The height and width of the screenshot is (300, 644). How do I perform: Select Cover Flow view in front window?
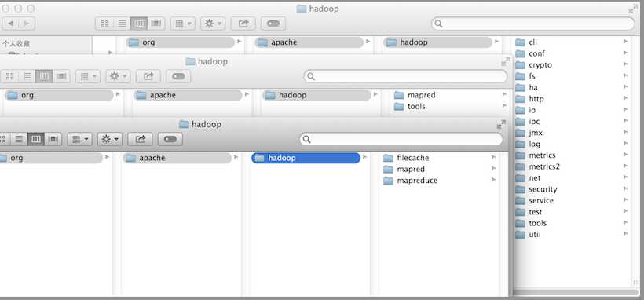(x=53, y=139)
